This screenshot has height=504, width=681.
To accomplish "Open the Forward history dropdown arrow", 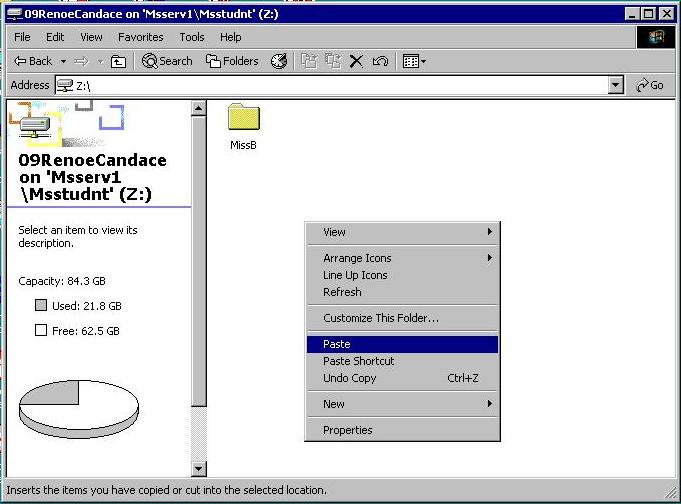I will [100, 62].
